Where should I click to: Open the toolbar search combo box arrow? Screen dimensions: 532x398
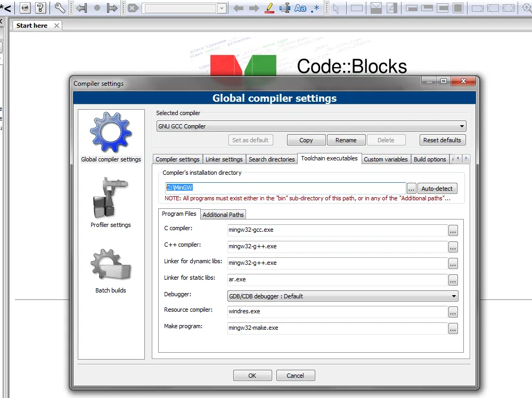point(222,8)
